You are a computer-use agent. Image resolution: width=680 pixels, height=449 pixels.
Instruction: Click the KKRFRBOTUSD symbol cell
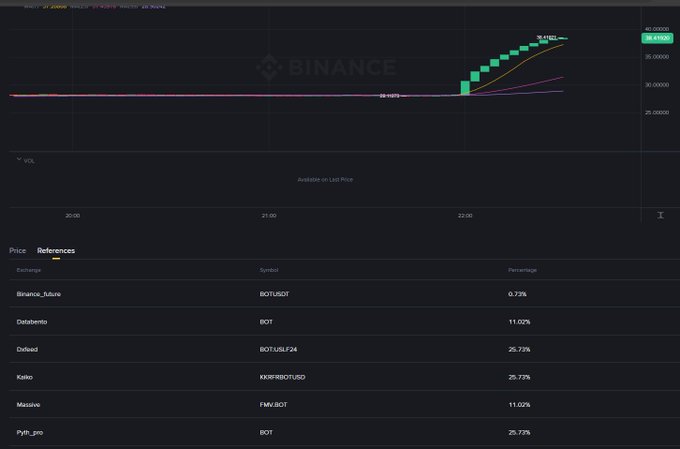tap(282, 377)
